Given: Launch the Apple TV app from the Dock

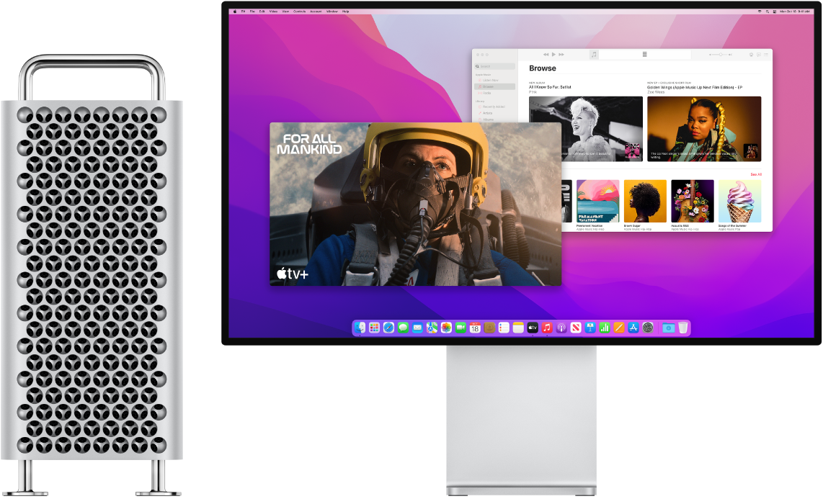Looking at the screenshot, I should coord(531,328).
